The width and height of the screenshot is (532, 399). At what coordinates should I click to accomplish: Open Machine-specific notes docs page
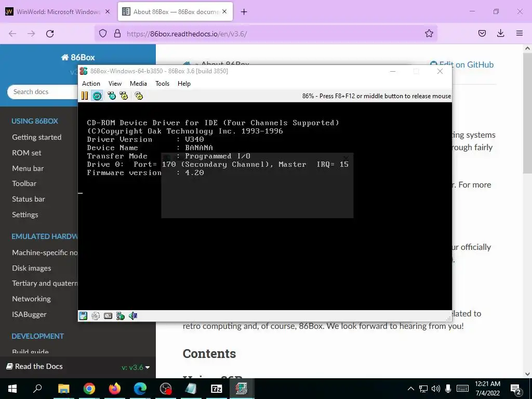tap(45, 253)
